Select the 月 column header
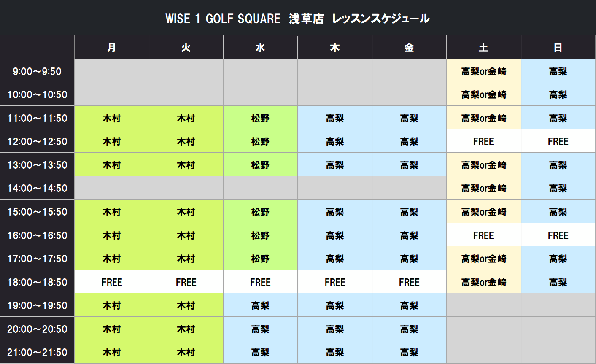 [112, 47]
